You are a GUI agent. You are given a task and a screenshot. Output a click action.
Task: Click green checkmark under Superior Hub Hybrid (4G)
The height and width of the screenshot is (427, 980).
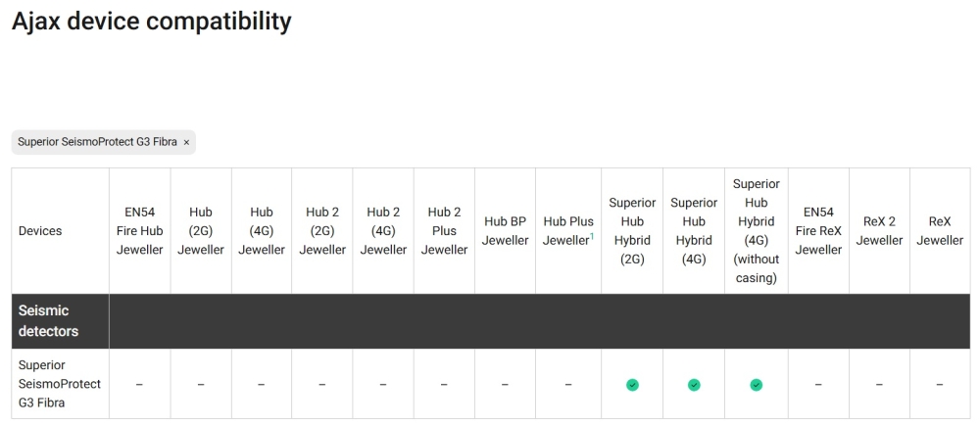694,385
